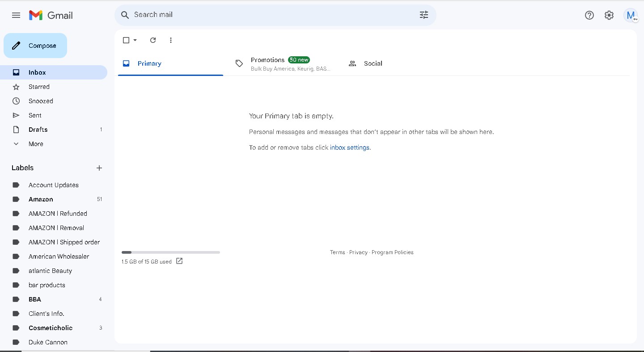Tick the select-all checkbox
644x352 pixels.
[x=126, y=40]
